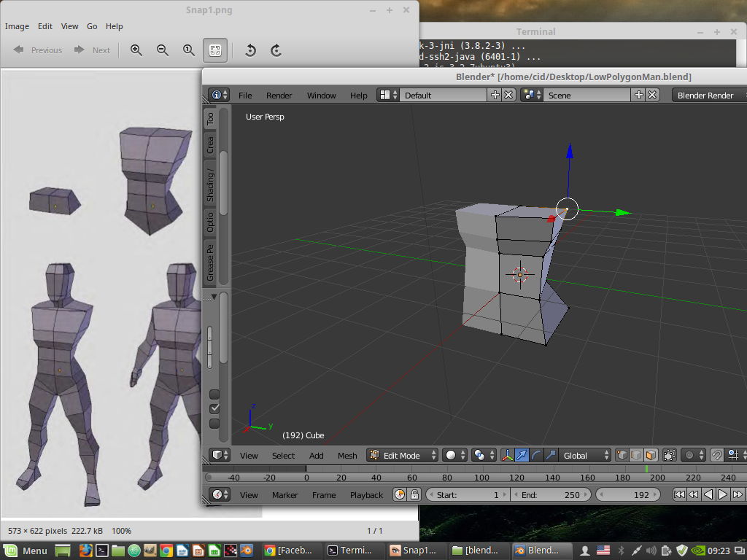
Task: Rotate image counterclockwise in viewer
Action: (x=250, y=50)
